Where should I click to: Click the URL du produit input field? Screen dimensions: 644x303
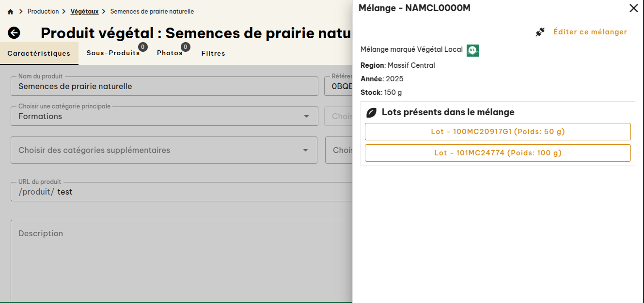click(170, 191)
